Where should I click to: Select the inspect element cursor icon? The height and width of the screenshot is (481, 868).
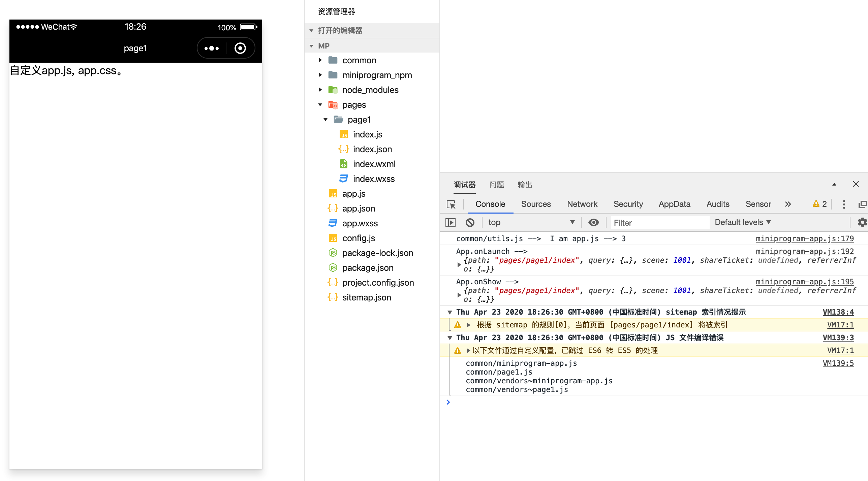(x=451, y=204)
